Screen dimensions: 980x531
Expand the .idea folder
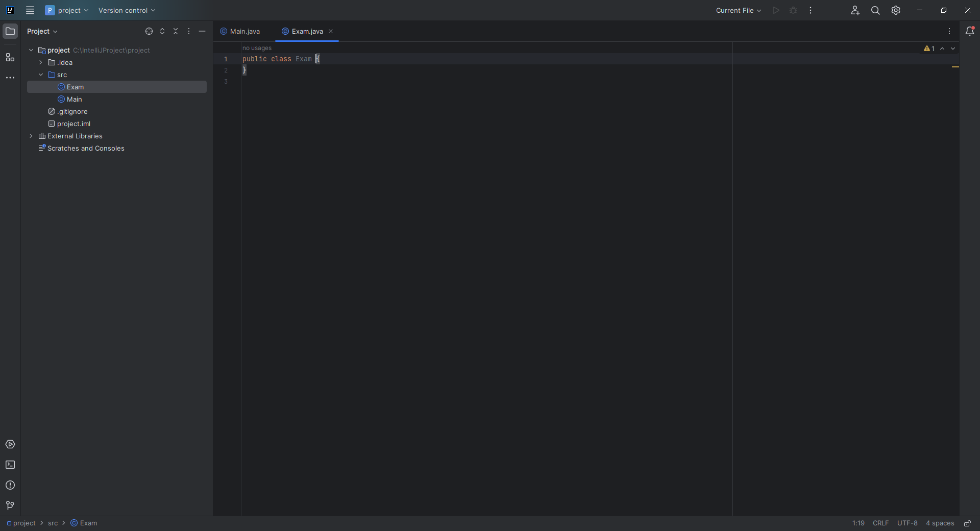click(x=41, y=63)
